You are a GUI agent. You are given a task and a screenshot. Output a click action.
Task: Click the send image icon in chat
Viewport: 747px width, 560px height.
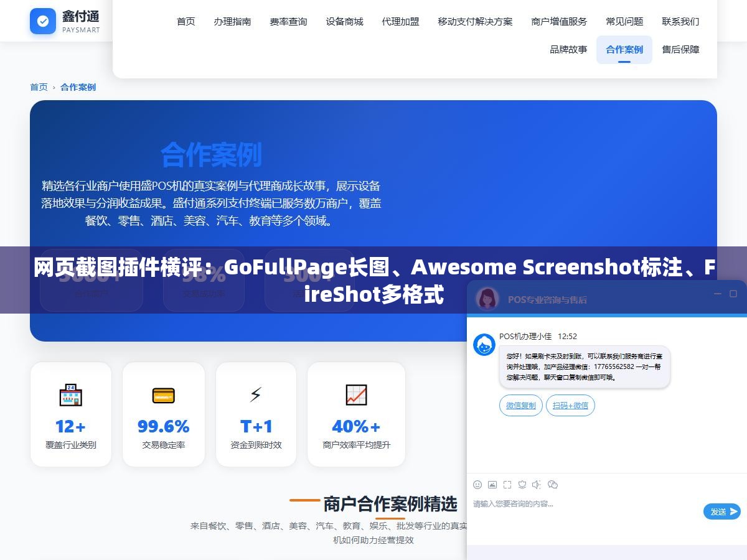[492, 485]
